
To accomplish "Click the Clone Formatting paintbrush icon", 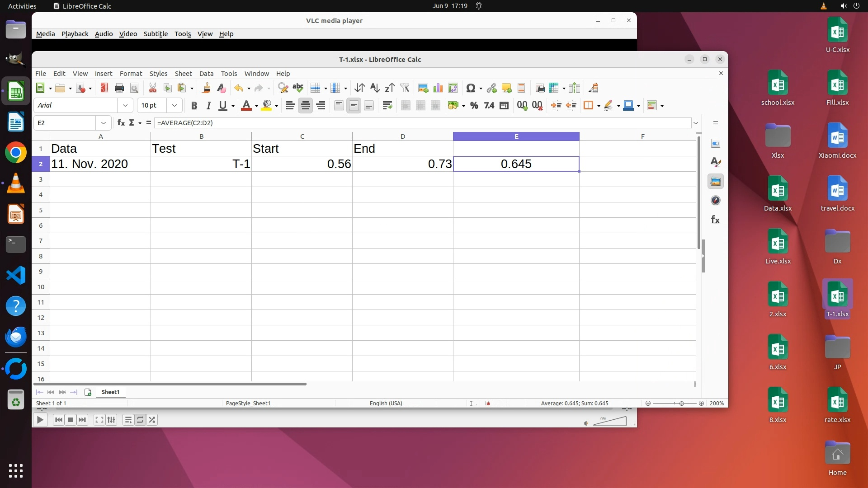I will tap(206, 88).
